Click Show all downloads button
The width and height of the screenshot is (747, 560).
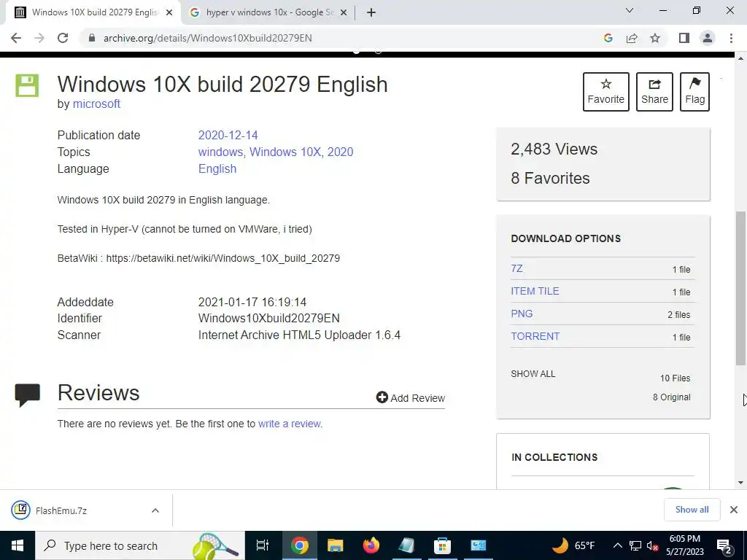692,510
